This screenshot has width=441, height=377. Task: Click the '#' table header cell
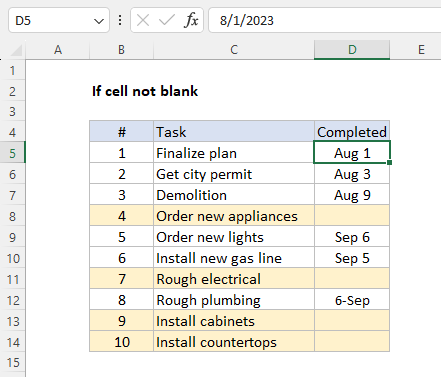tap(121, 132)
